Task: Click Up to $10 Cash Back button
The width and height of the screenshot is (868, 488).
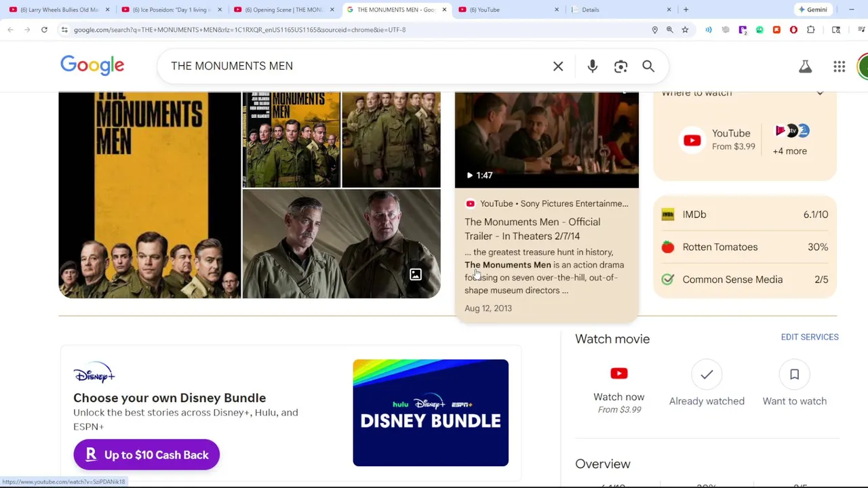Action: (146, 455)
